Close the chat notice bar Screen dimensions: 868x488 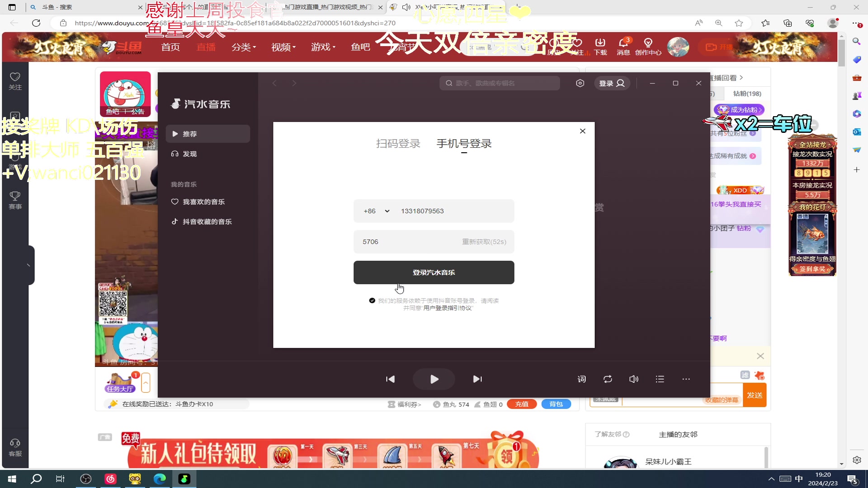(x=760, y=356)
